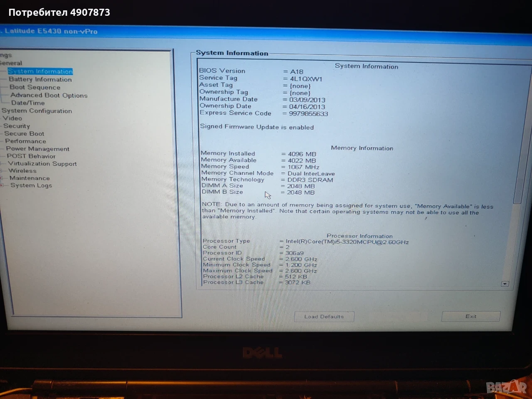Image resolution: width=532 pixels, height=399 pixels.
Task: Click the Memory Information heading
Action: pyautogui.click(x=362, y=148)
